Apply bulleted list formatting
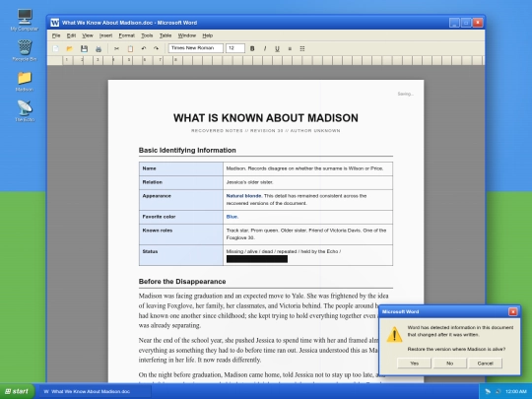Image resolution: width=532 pixels, height=399 pixels. click(302, 48)
